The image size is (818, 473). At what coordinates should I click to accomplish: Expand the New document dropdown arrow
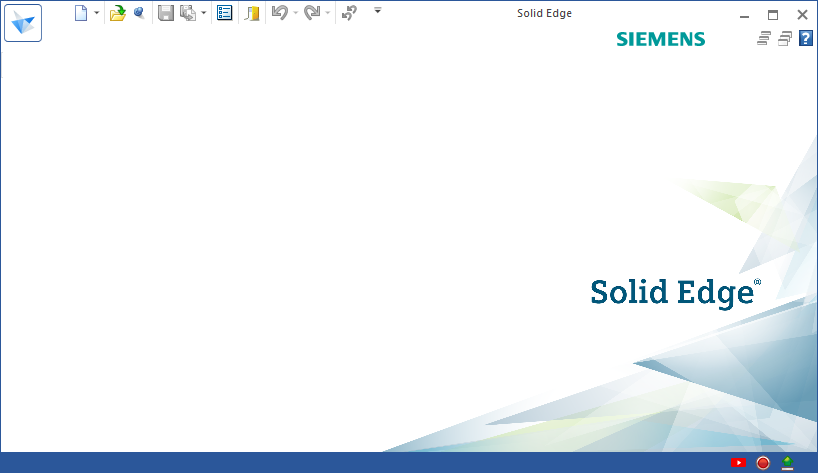click(x=97, y=13)
